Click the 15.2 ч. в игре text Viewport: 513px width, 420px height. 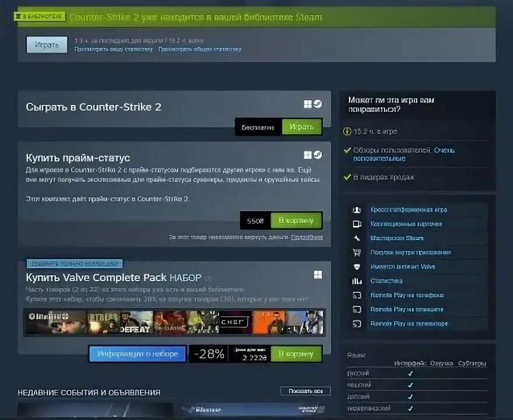pos(375,132)
